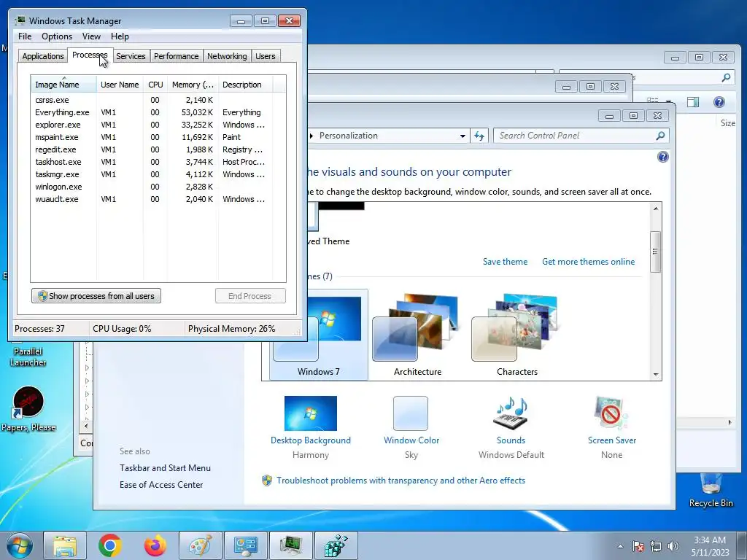
Task: Open the Options menu in Task Manager
Action: click(57, 36)
